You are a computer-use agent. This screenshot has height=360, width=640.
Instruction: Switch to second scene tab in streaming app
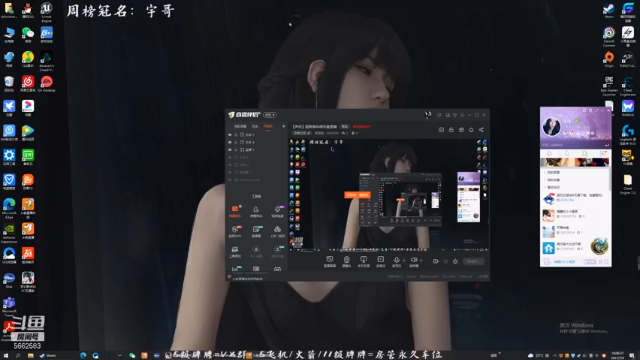click(x=255, y=127)
